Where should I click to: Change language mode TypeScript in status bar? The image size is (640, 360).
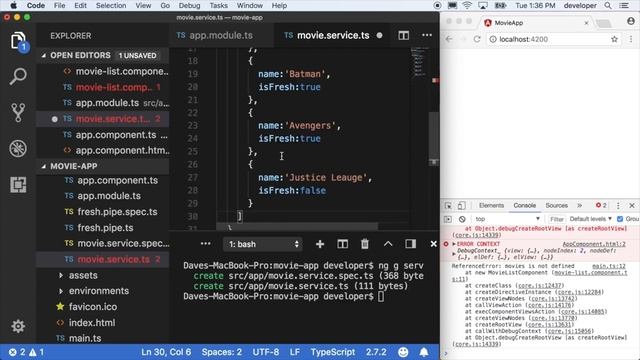tap(333, 352)
